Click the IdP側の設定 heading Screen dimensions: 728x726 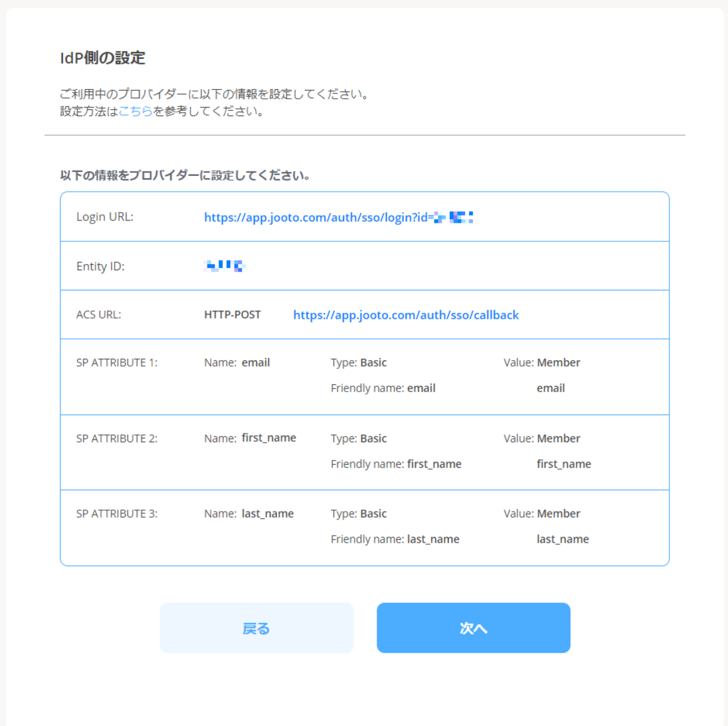coord(102,58)
